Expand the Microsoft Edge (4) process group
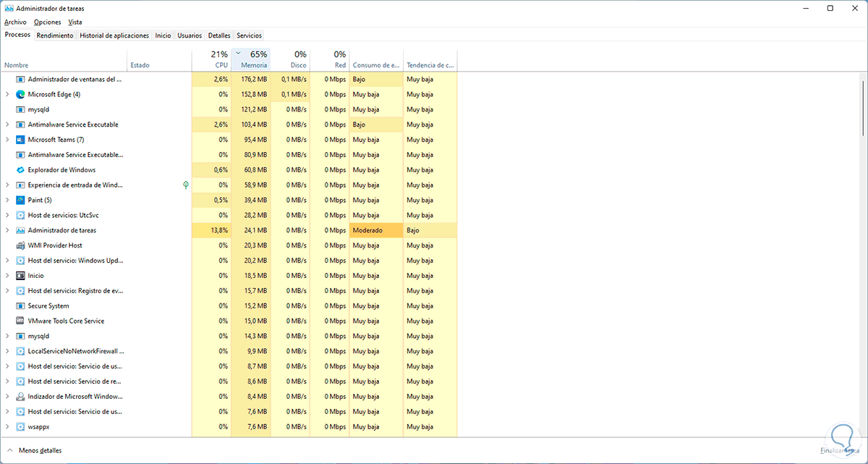868x464 pixels. point(7,94)
